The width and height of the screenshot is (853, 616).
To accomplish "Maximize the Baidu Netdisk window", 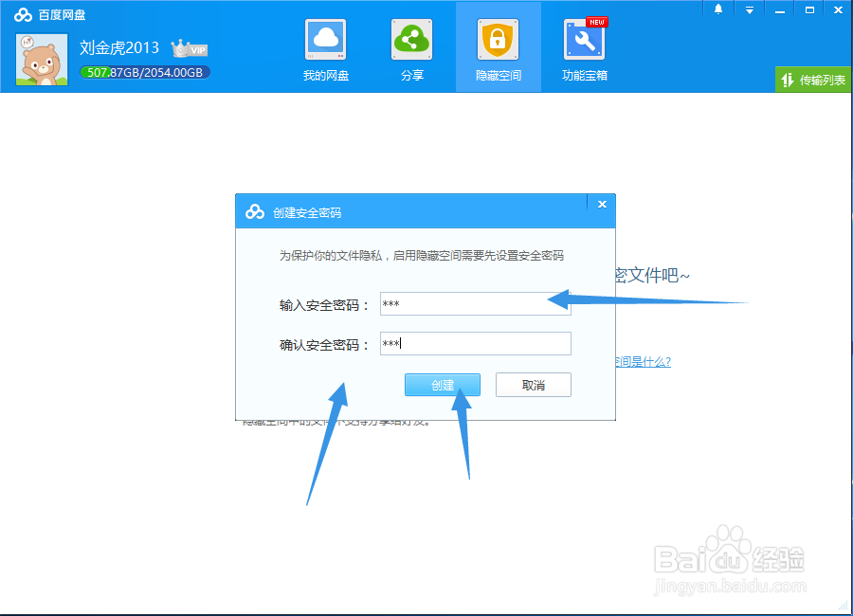I will click(809, 9).
